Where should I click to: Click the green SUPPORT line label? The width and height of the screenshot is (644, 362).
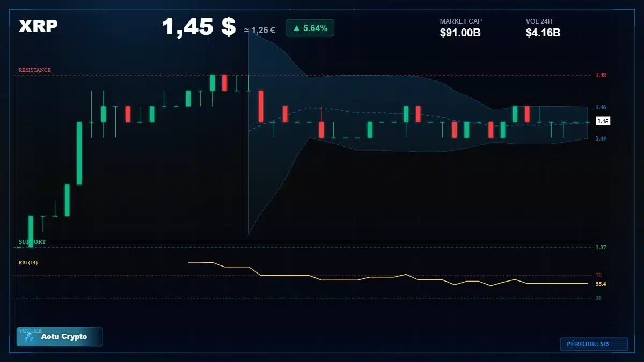[32, 242]
